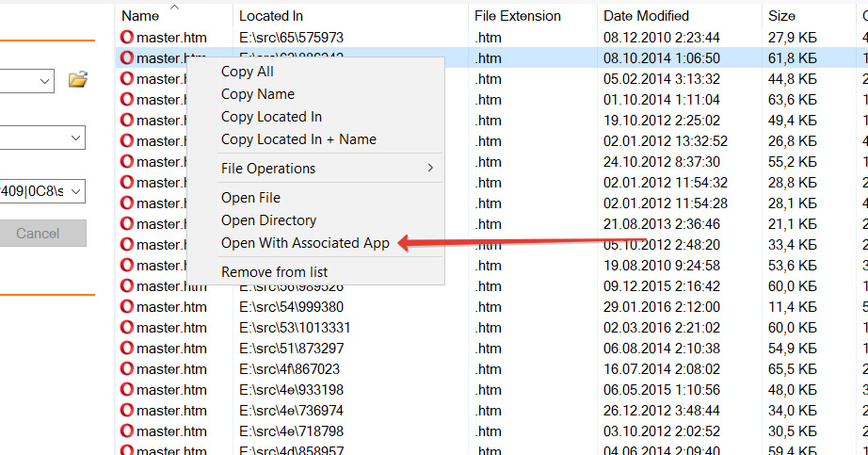Click Opera icon in row with path E:\src\65\575973
The height and width of the screenshot is (455, 868).
pos(127,37)
